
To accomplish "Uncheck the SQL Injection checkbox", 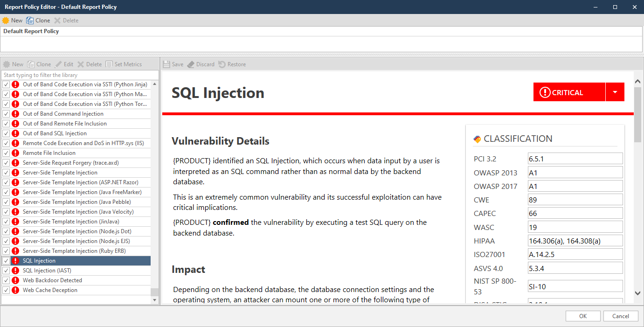I will tap(6, 261).
